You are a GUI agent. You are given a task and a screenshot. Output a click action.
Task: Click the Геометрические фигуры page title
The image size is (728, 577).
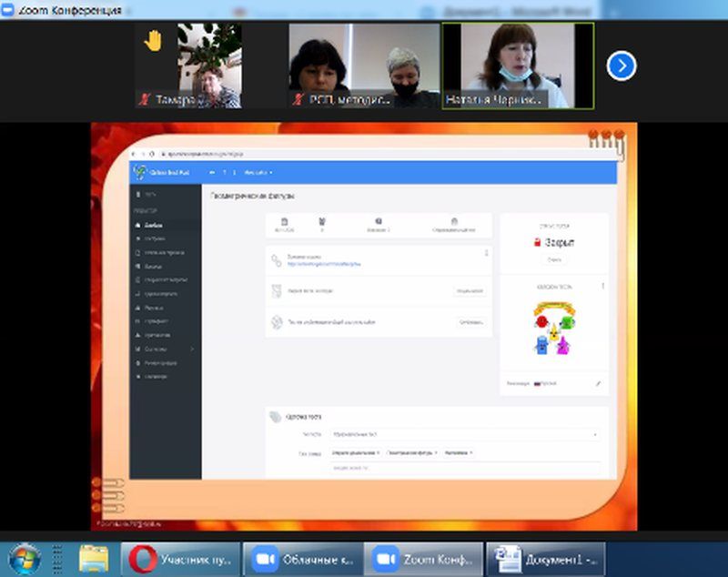(252, 196)
